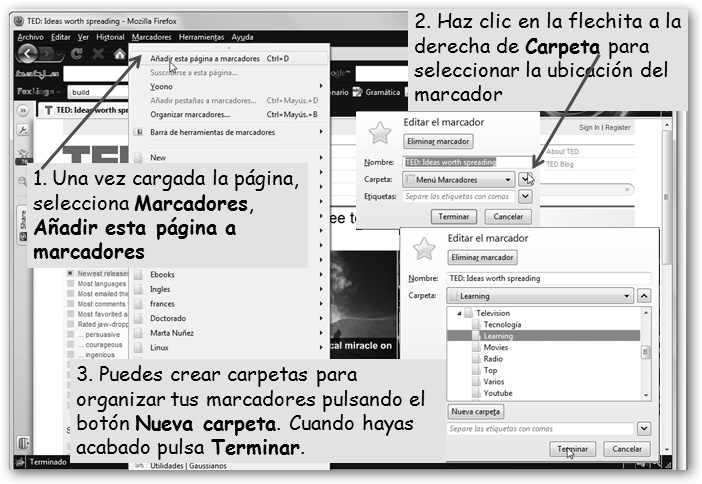
Task: Click the bookmark star icon in the upper dialog
Action: pyautogui.click(x=379, y=133)
